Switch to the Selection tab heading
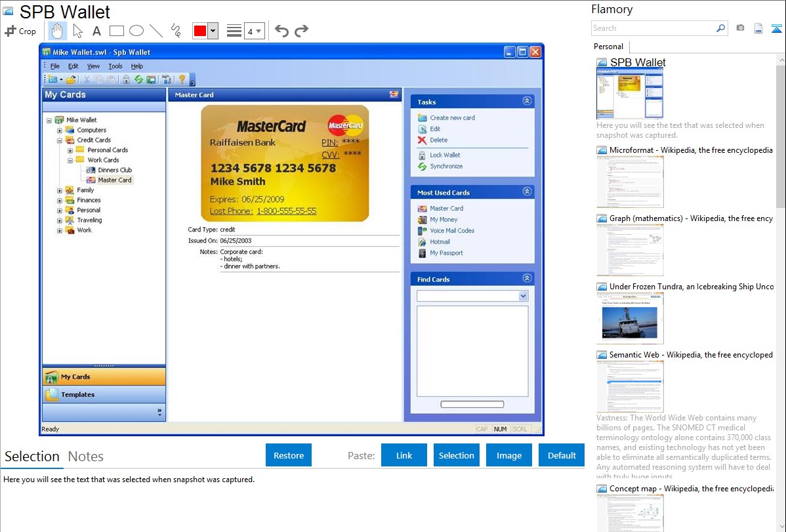The height and width of the screenshot is (532, 786). (x=32, y=457)
